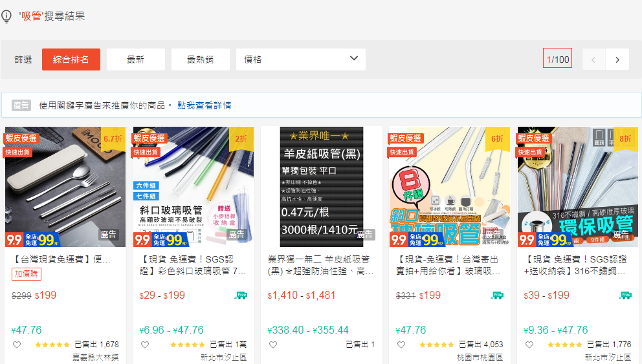Click the free shipping truck icon by $331 $199
This screenshot has width=642, height=364.
click(498, 295)
